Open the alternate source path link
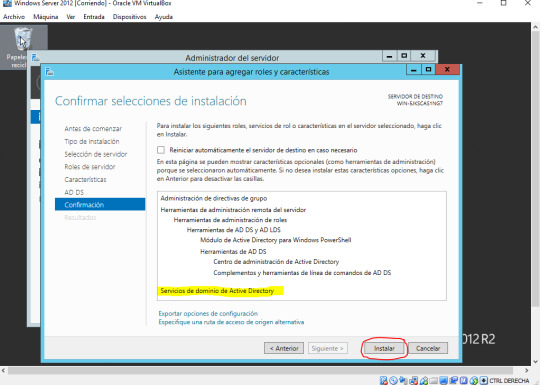The width and height of the screenshot is (540, 385). click(231, 322)
